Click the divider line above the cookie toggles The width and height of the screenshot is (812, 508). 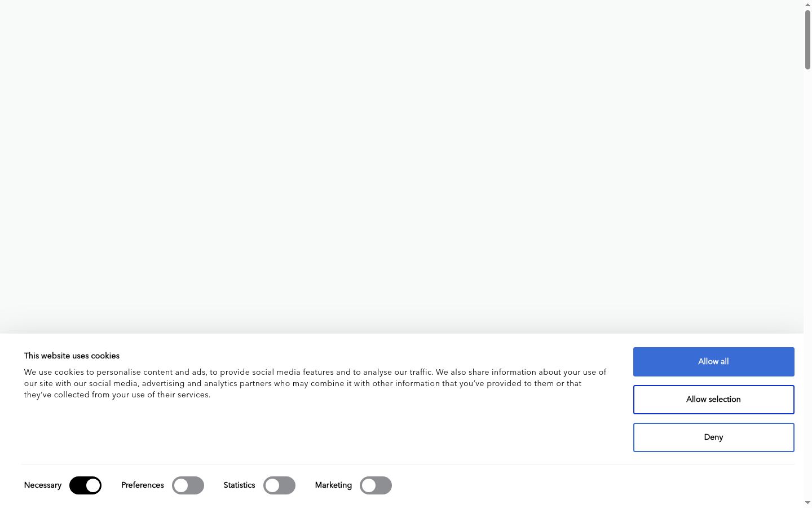408,464
